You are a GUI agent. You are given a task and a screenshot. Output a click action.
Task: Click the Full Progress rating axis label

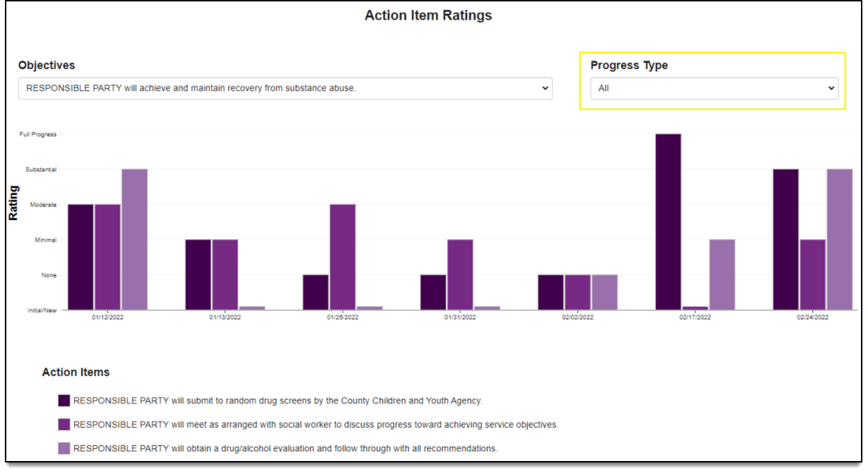coord(38,135)
